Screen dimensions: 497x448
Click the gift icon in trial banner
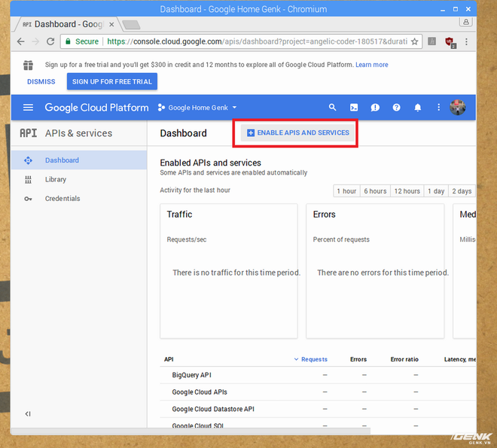pyautogui.click(x=28, y=65)
